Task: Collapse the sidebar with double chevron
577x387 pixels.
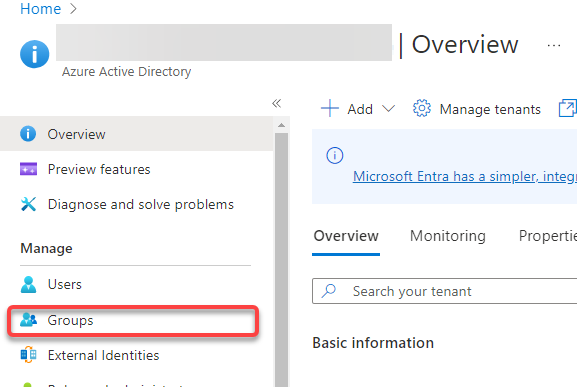Action: (276, 103)
